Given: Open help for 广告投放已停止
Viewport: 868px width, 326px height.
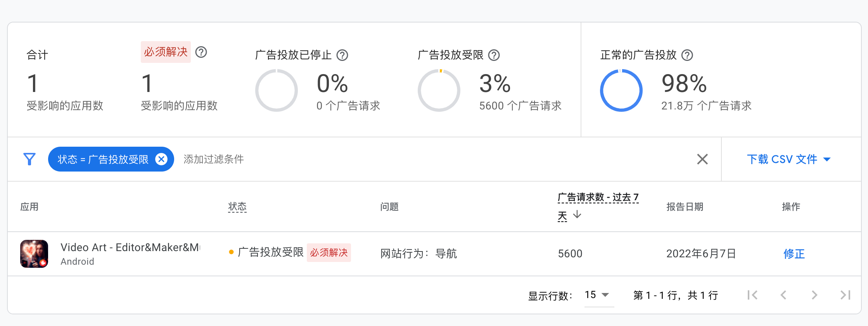Looking at the screenshot, I should pos(342,55).
